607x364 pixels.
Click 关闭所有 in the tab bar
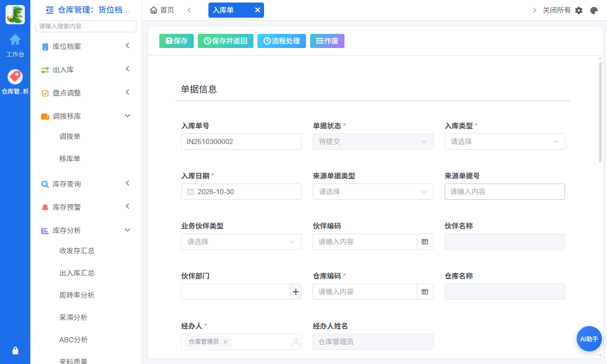click(556, 10)
